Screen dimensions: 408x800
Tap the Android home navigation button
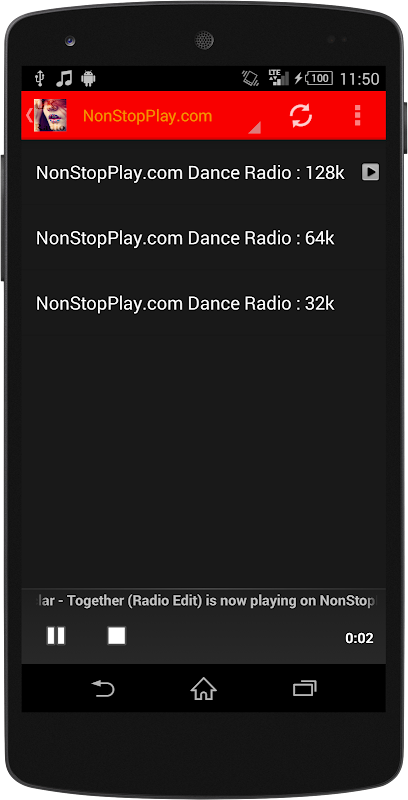coord(203,689)
